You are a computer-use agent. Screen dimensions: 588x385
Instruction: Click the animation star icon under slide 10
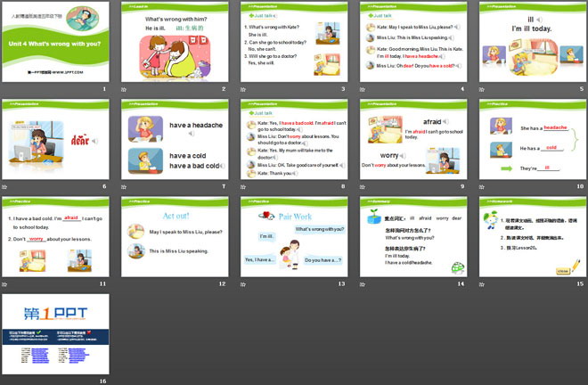481,187
